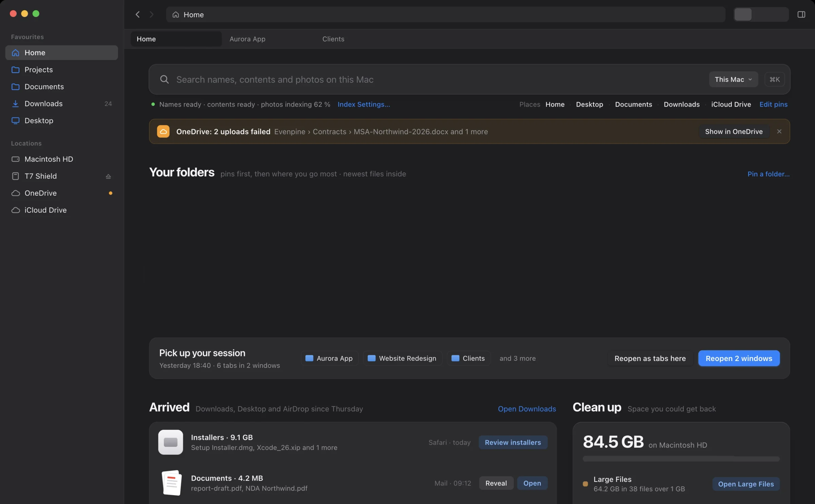Click the iCloud Drive place shortcut
815x504 pixels.
[x=731, y=104]
